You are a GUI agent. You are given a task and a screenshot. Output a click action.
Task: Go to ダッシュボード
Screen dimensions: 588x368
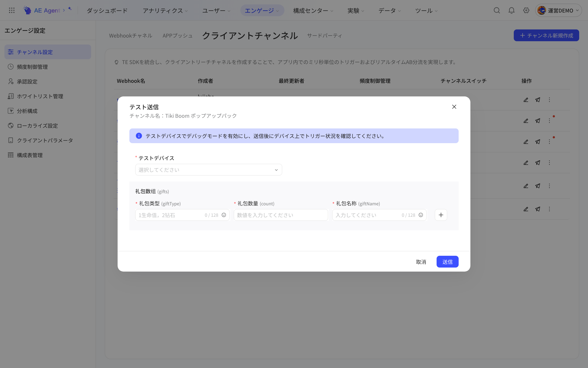[x=107, y=10]
